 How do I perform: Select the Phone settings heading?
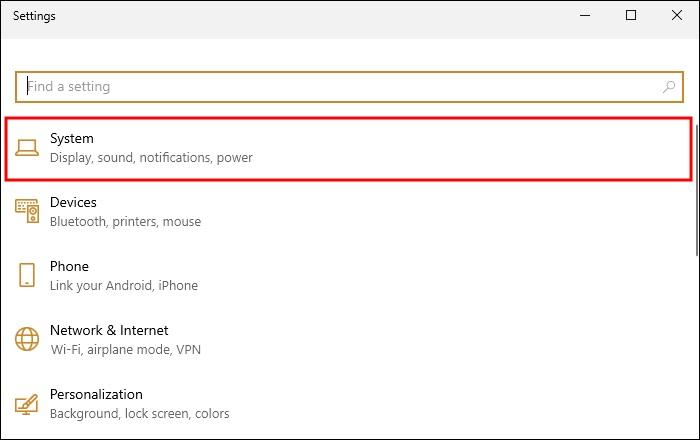click(x=69, y=266)
